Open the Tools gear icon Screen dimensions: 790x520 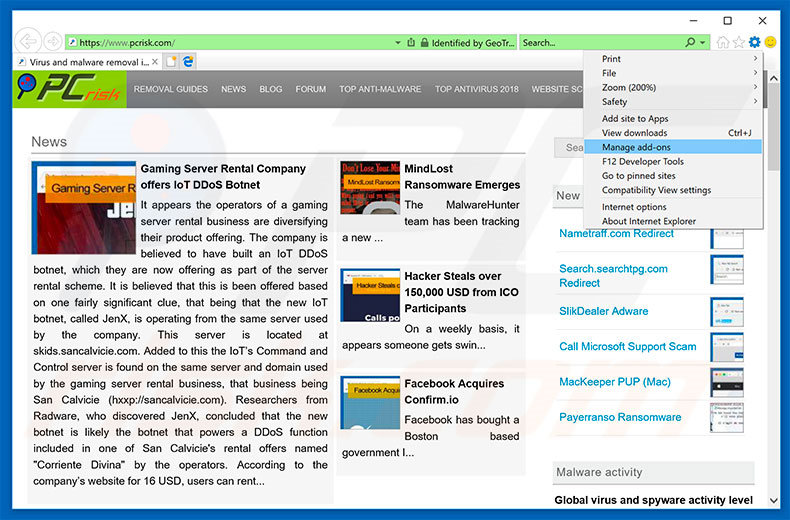754,42
